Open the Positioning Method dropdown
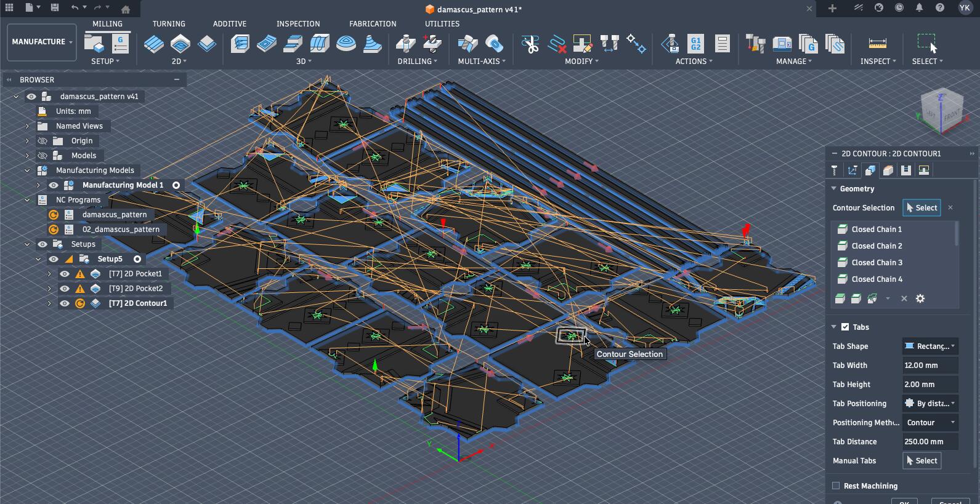This screenshot has width=980, height=504. 930,422
